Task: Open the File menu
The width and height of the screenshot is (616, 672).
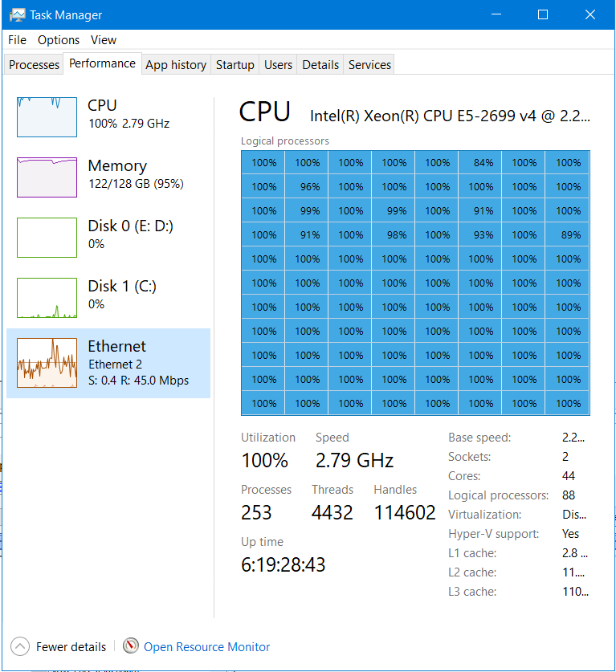Action: click(x=17, y=40)
